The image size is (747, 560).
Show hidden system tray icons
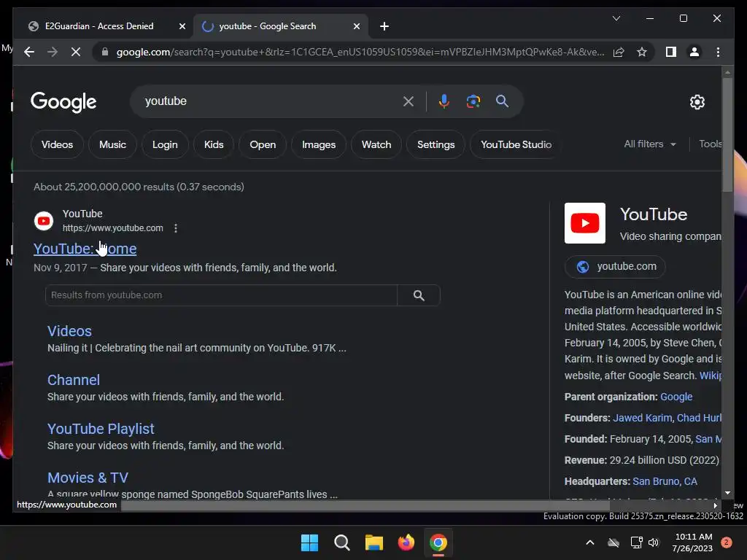(x=589, y=542)
